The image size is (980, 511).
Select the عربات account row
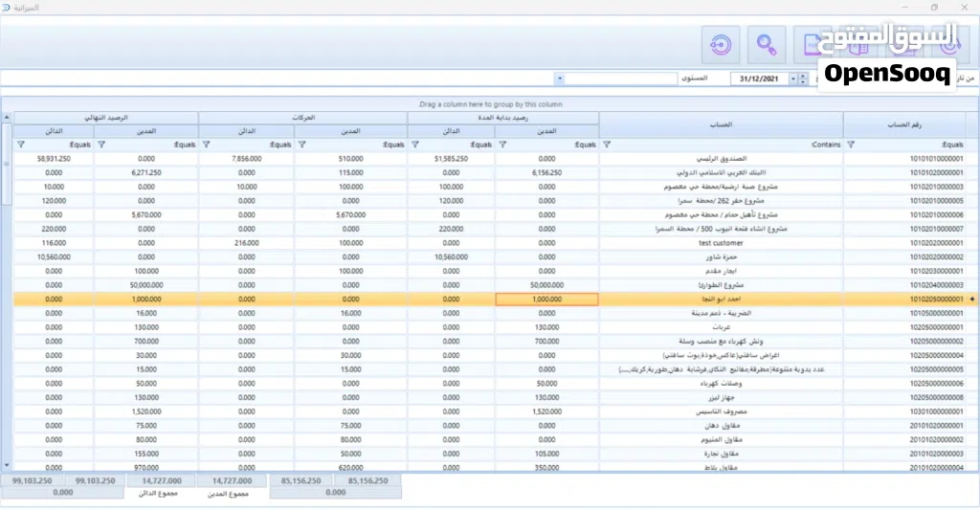pyautogui.click(x=722, y=327)
